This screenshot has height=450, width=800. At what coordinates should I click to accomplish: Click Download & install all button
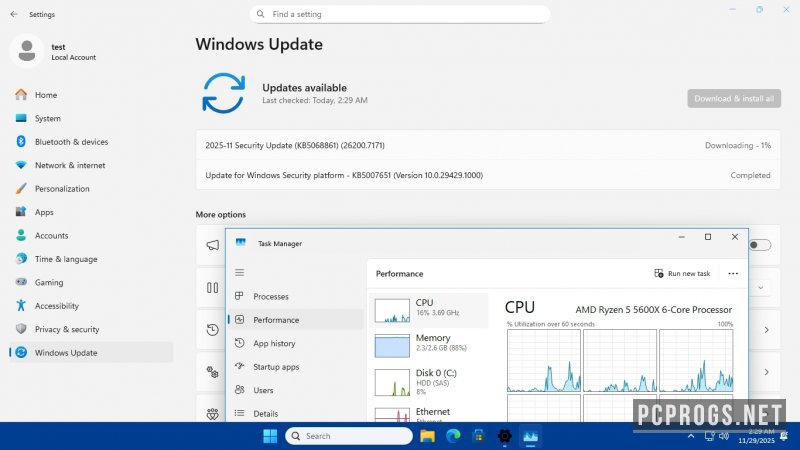coord(734,98)
